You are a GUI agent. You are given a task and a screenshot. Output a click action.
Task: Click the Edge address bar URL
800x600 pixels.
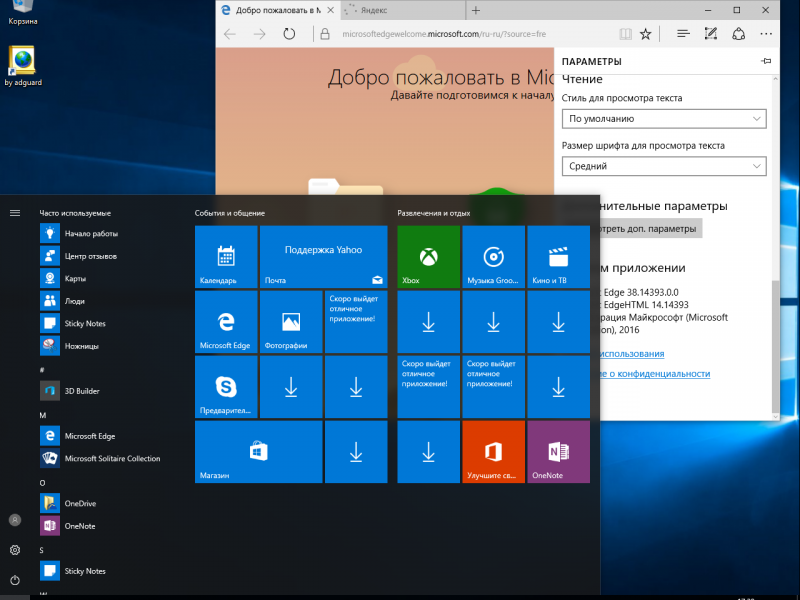click(x=444, y=34)
